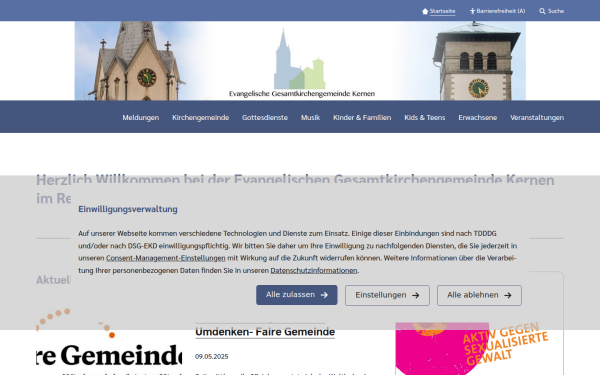Screen dimensions: 600x375
Task: Open the Veranstaltungen menu
Action: coord(537,117)
